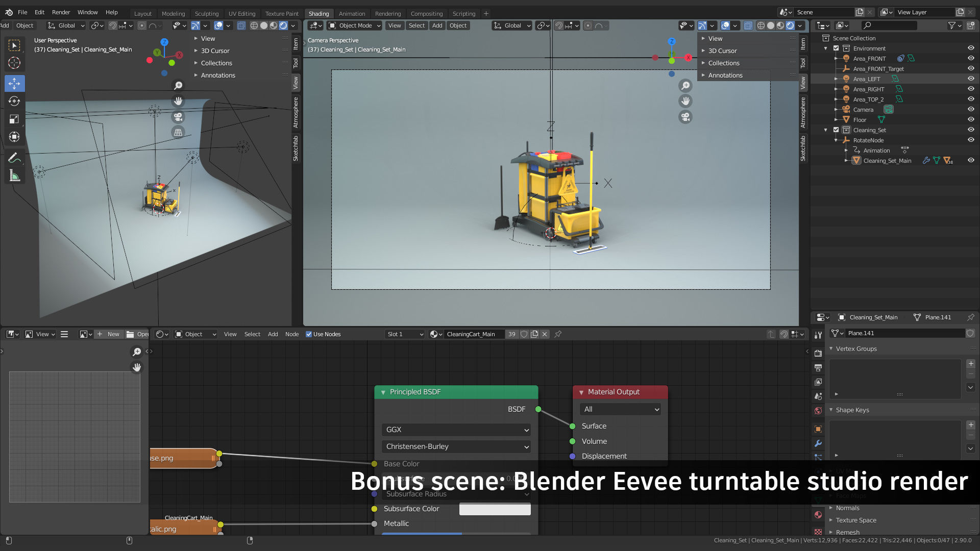This screenshot has width=980, height=551.
Task: Add a vertex group with plus button
Action: (971, 364)
